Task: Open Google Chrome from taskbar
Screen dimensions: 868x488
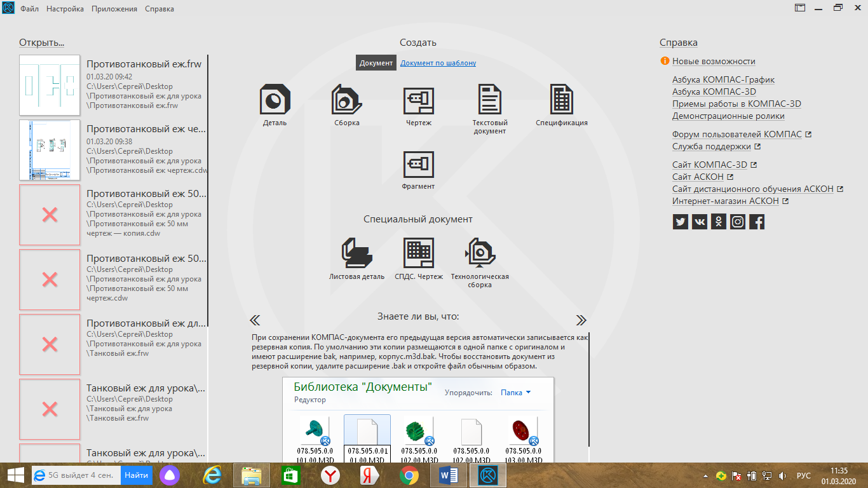Action: tap(409, 475)
